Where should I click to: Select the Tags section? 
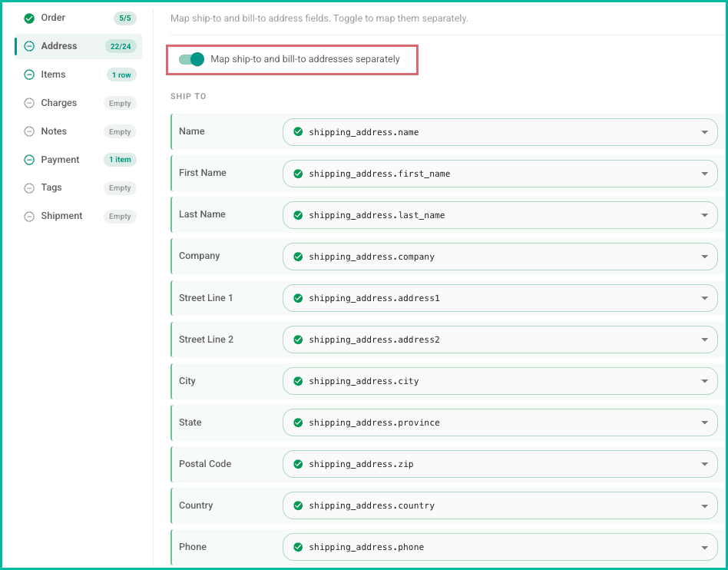(78, 188)
